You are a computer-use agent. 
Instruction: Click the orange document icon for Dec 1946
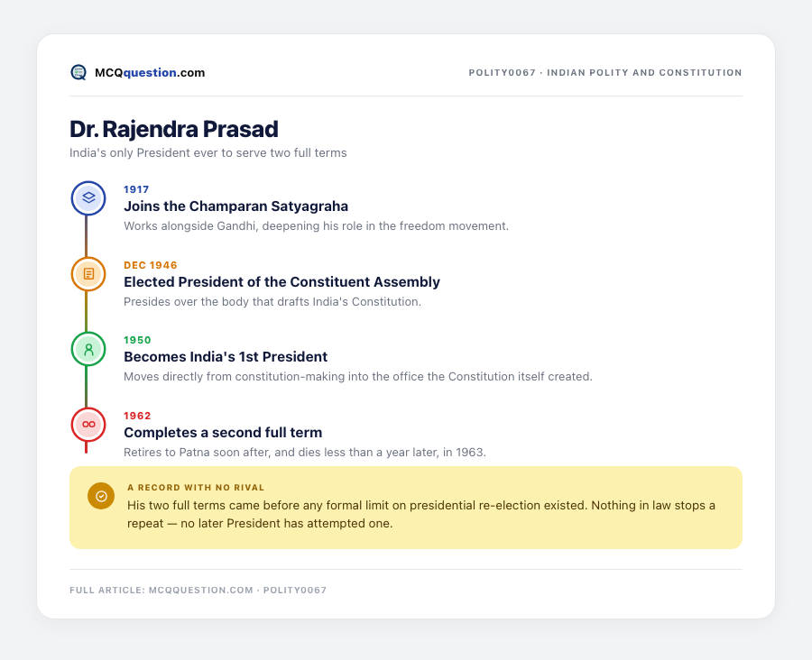click(88, 273)
